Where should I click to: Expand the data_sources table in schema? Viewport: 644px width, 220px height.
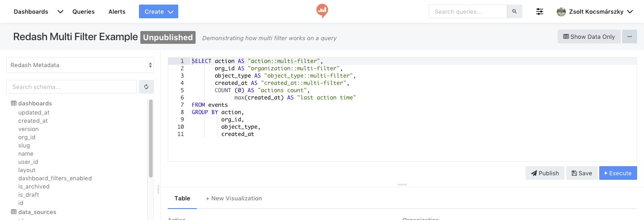point(37,212)
